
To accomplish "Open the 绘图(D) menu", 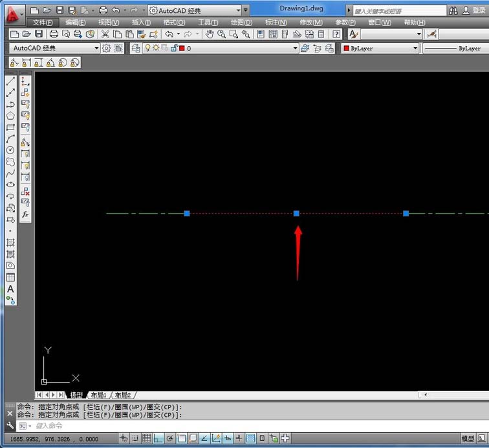I will (x=241, y=23).
